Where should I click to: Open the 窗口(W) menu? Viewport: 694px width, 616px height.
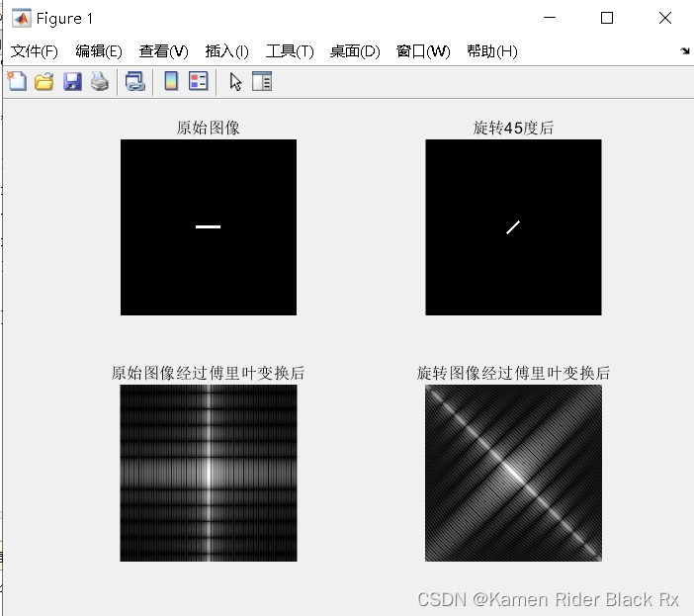tap(423, 51)
